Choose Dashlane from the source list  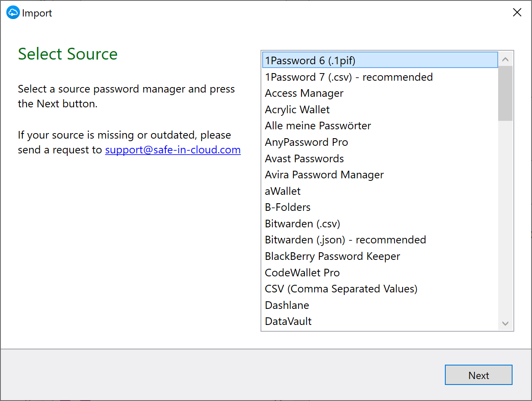380,305
